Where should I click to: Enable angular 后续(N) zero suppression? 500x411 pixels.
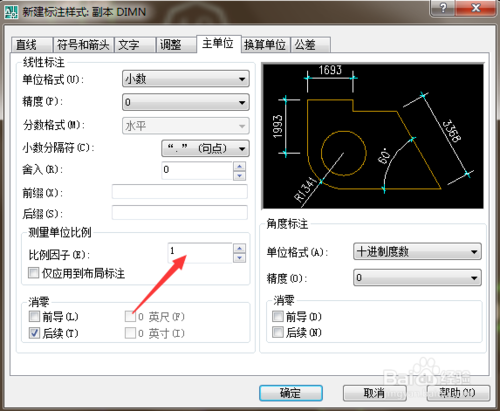coord(278,332)
